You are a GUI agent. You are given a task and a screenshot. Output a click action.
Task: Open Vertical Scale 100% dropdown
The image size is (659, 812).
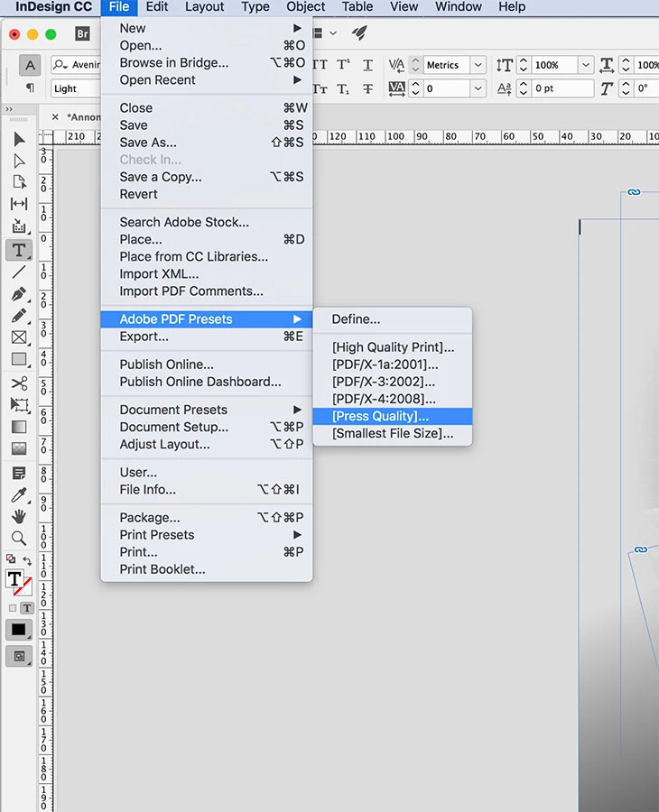pos(586,65)
